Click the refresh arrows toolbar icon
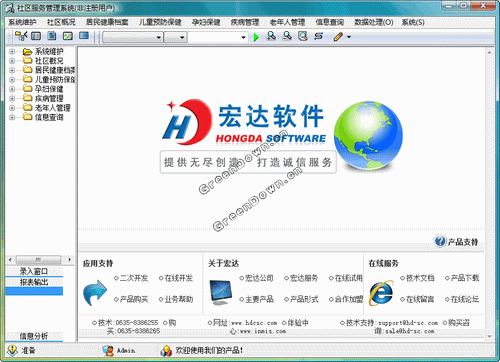This screenshot has width=500, height=362. (x=319, y=36)
